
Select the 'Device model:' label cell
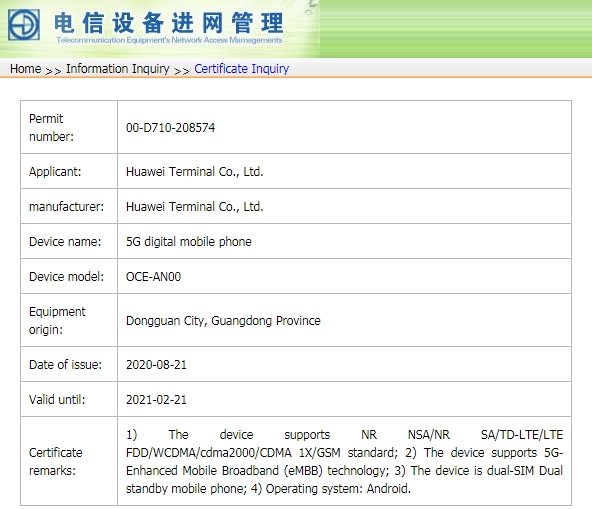click(x=69, y=277)
